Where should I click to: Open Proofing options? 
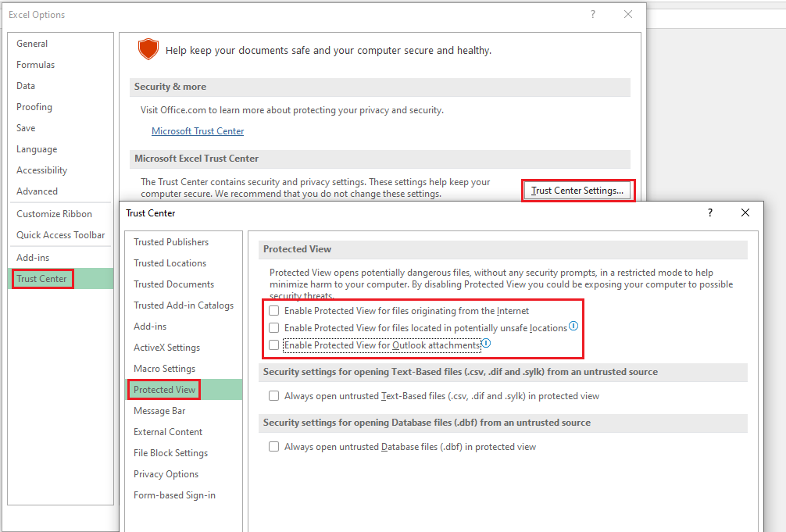coord(61,107)
